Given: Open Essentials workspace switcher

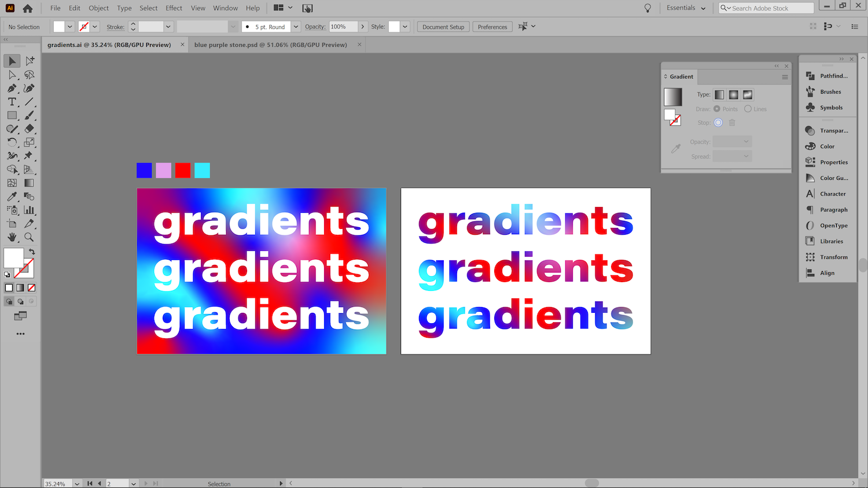Looking at the screenshot, I should pyautogui.click(x=686, y=8).
